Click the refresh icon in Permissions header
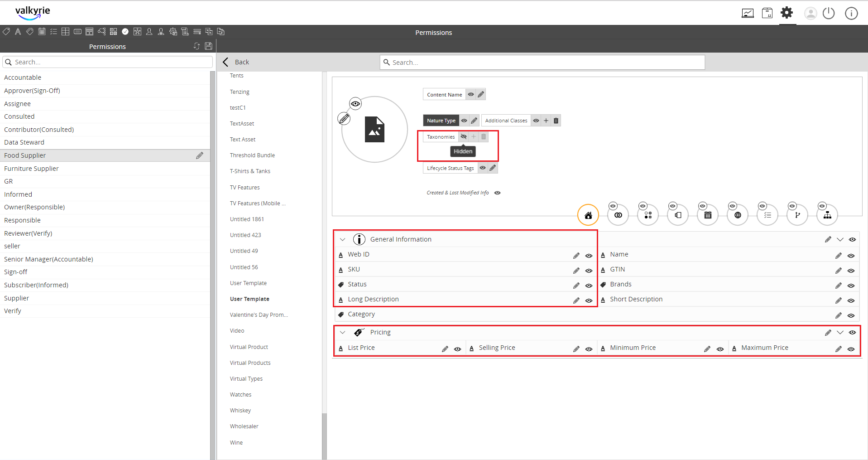This screenshot has width=868, height=460. tap(197, 46)
